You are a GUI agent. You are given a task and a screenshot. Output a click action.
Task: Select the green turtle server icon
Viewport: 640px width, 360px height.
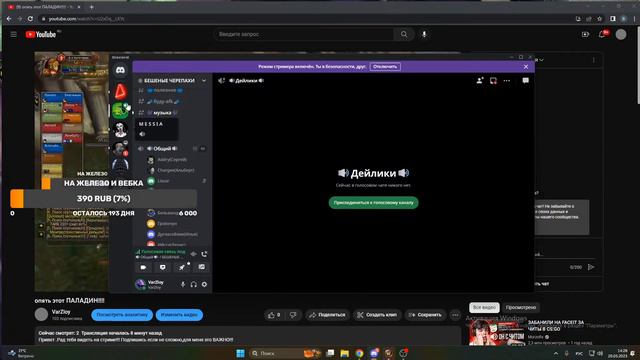pyautogui.click(x=120, y=111)
